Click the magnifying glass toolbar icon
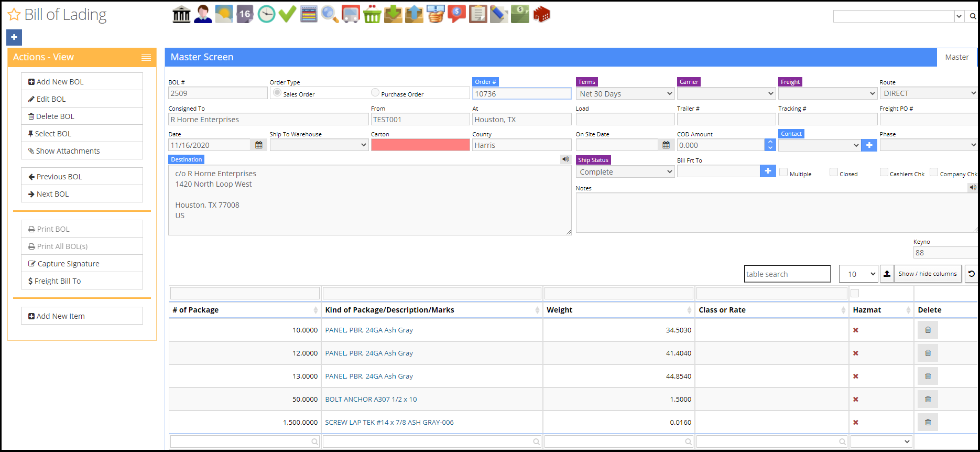 (330, 14)
